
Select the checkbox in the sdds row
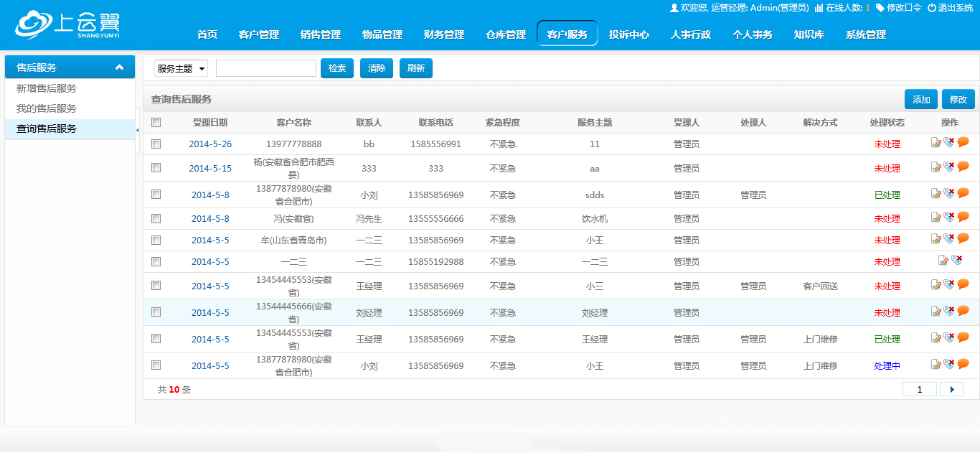(x=156, y=195)
